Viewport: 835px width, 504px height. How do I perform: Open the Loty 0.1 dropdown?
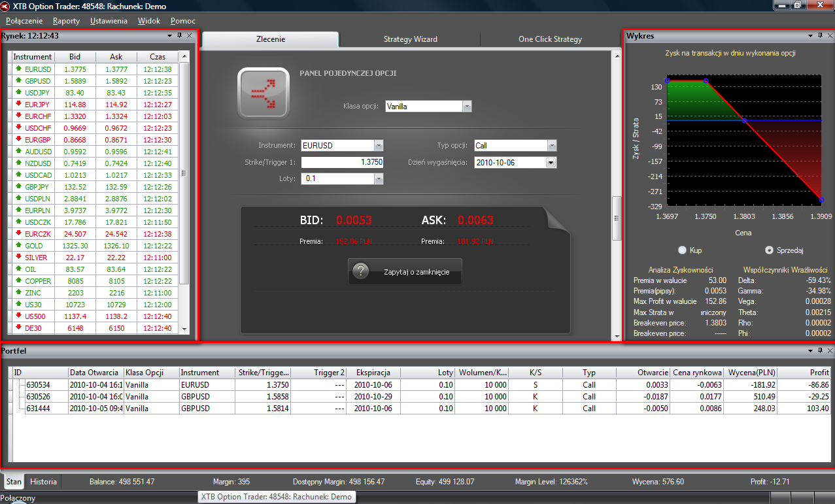coord(379,178)
